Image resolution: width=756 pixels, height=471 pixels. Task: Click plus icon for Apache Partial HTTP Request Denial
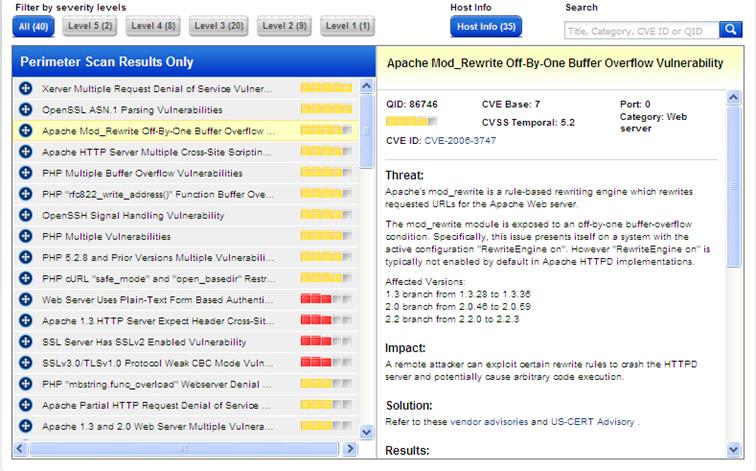coord(26,405)
